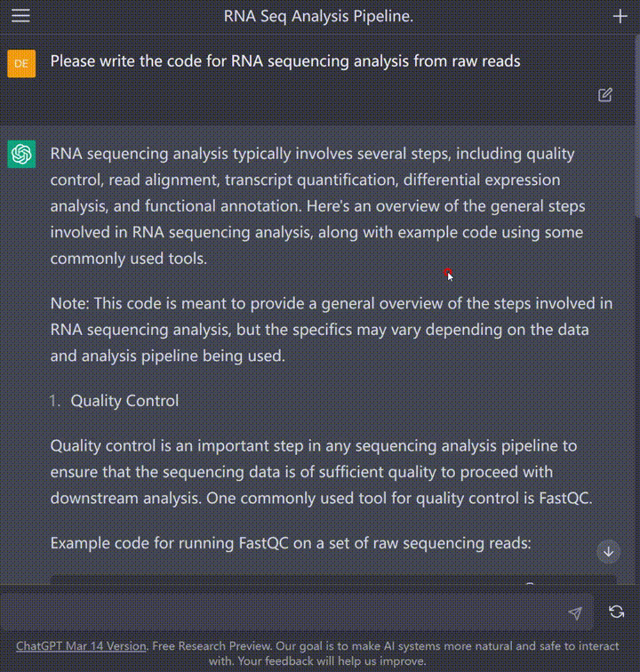Click the orange DE user avatar
The image size is (640, 672).
21,63
